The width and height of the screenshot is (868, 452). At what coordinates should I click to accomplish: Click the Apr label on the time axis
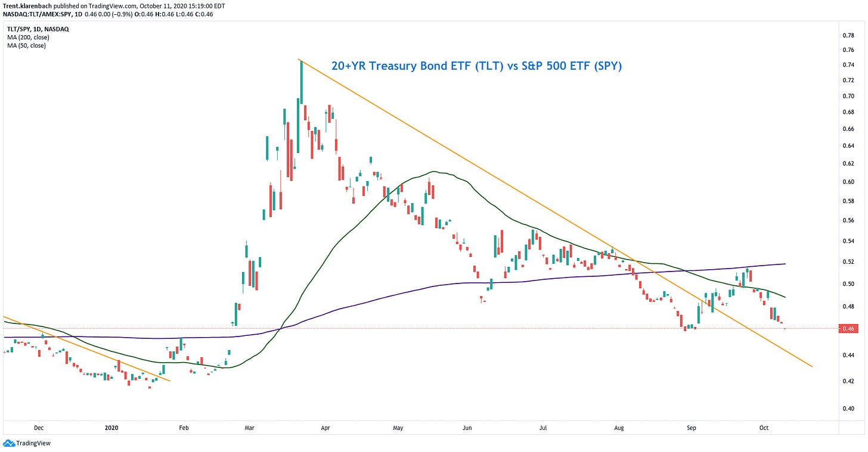click(x=325, y=427)
